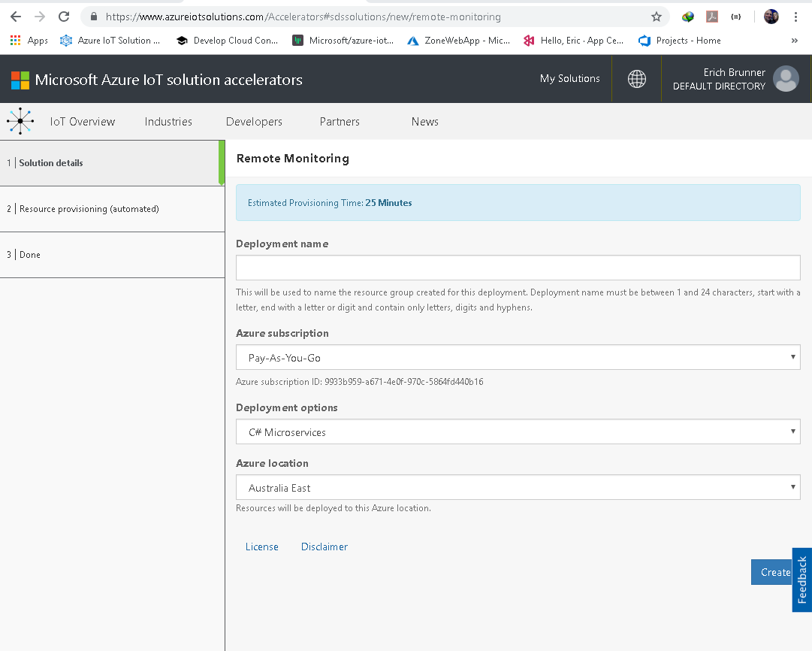Expand the Deployment options dropdown
The image size is (812, 651).
point(518,431)
